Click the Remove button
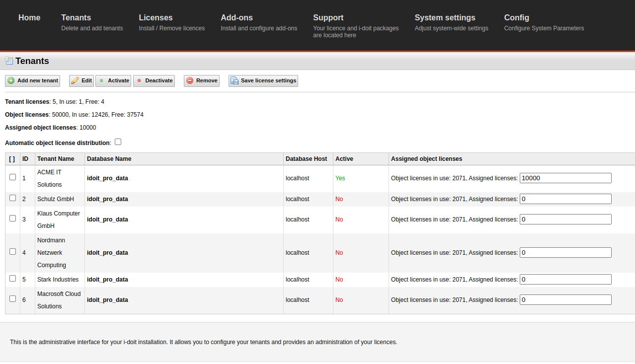 [x=202, y=80]
